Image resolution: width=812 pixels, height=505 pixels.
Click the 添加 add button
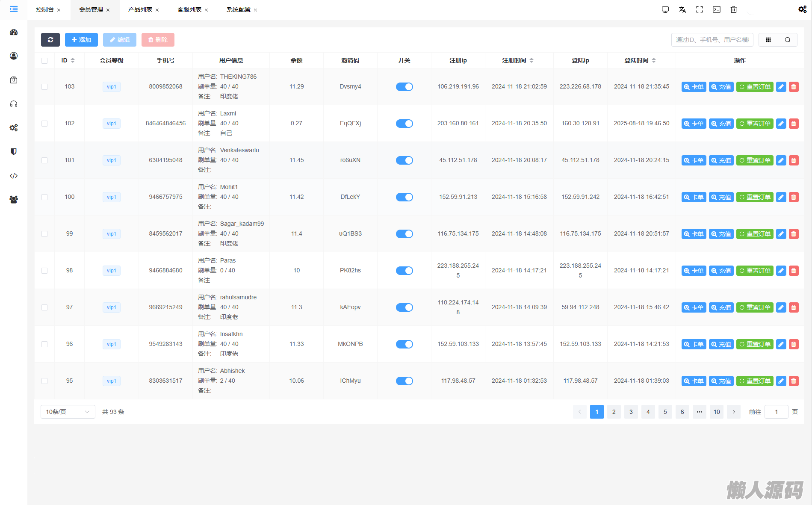[x=81, y=40]
